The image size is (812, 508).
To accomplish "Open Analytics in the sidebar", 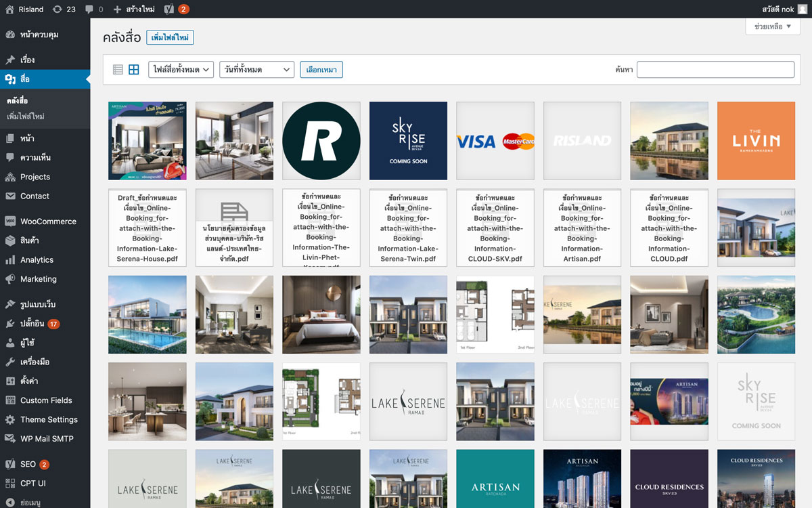I will pyautogui.click(x=37, y=260).
